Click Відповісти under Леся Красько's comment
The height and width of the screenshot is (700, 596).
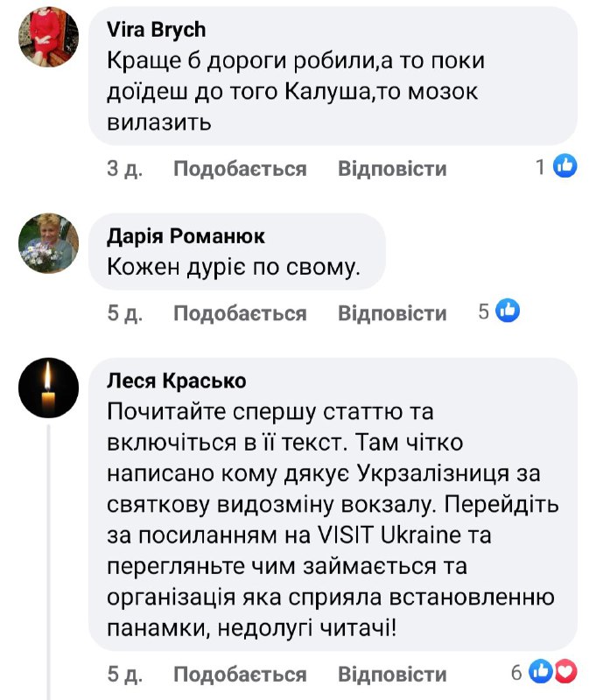pos(392,675)
